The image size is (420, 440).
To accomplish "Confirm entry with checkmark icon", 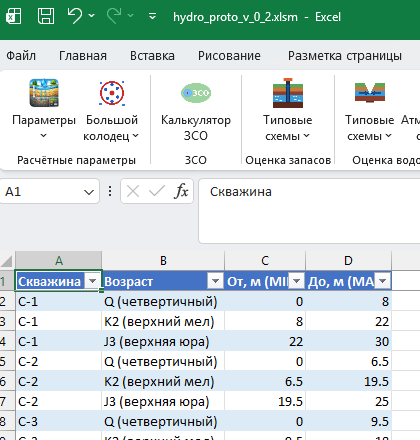I will click(x=156, y=191).
